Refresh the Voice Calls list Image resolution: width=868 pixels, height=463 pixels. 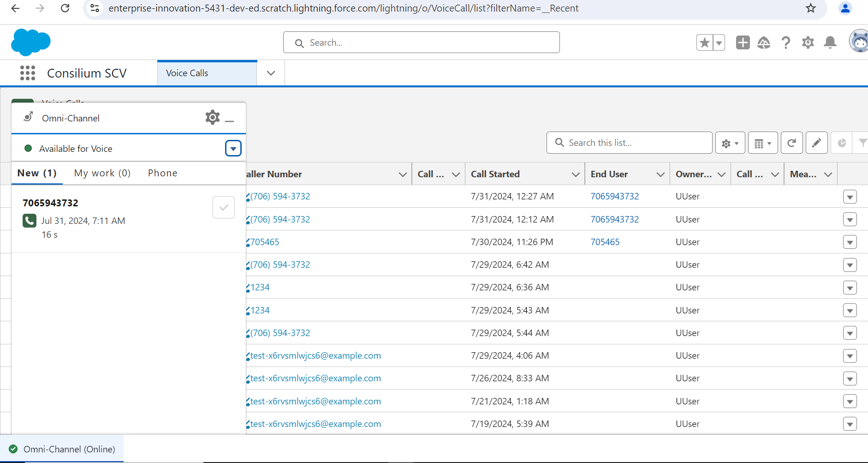tap(791, 143)
